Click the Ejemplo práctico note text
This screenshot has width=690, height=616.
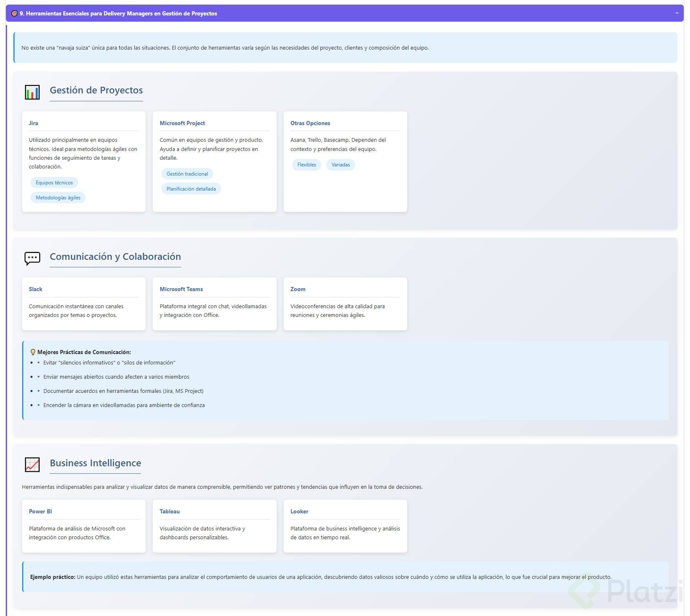[321, 577]
